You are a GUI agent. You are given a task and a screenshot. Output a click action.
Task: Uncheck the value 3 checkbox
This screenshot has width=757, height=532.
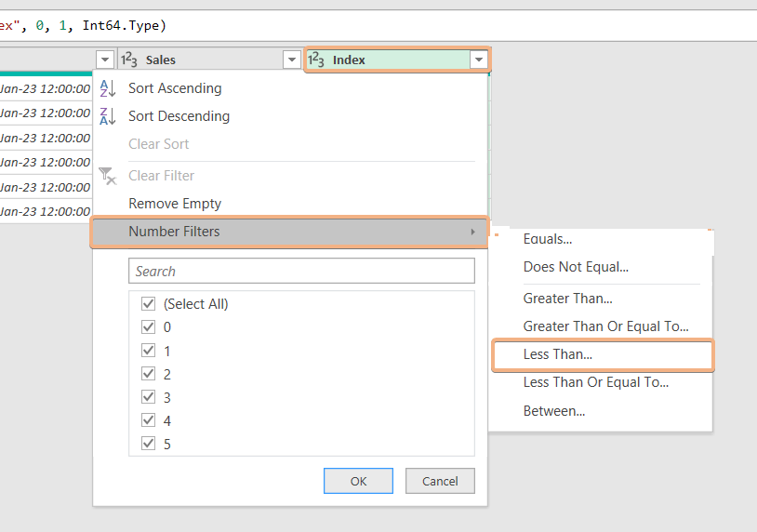point(148,396)
